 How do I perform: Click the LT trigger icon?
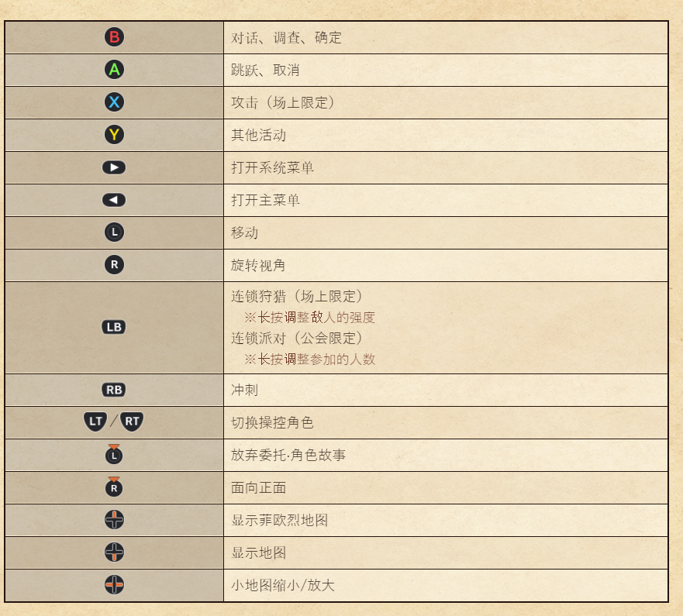pos(95,422)
